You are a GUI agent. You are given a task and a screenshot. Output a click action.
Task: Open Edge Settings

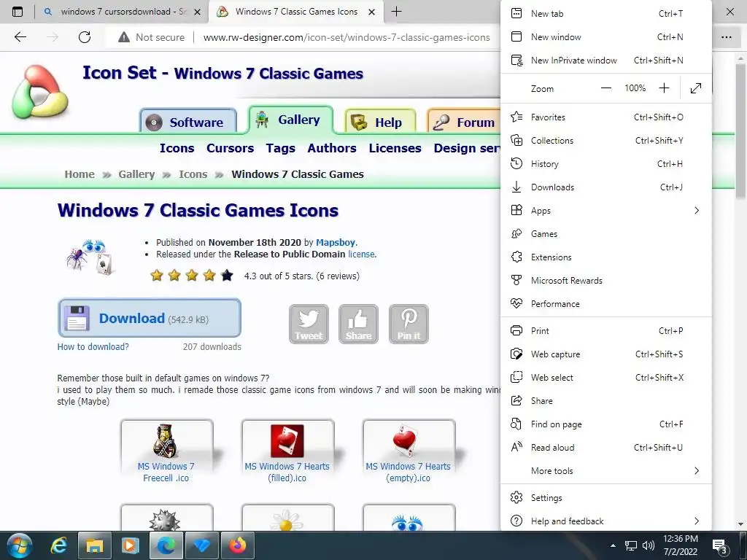pyautogui.click(x=606, y=498)
